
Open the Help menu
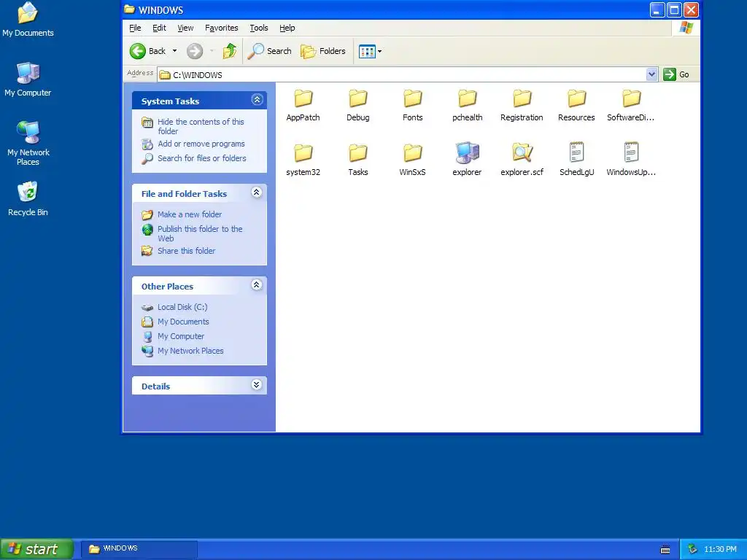pyautogui.click(x=287, y=28)
